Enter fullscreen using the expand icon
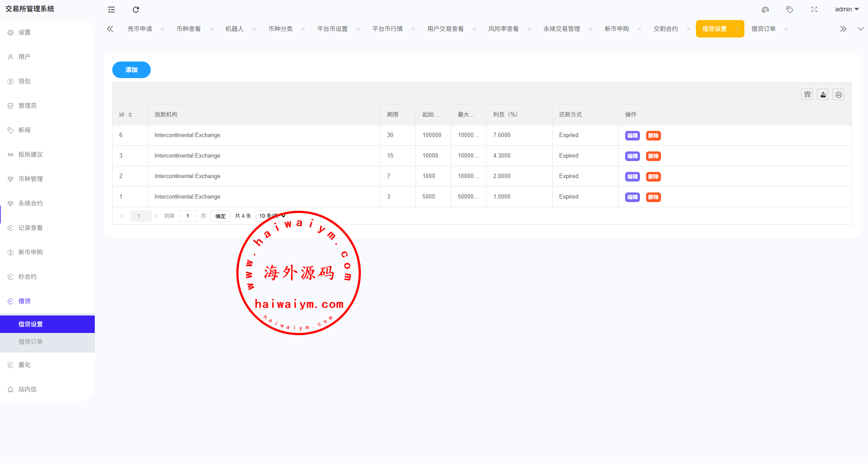This screenshot has height=463, width=868. click(814, 10)
